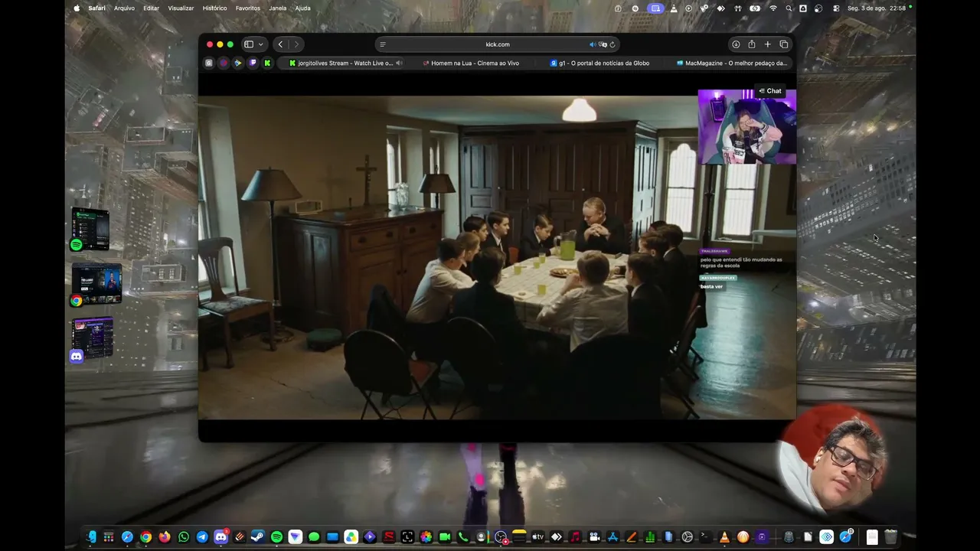This screenshot has height=551, width=980.
Task: Open WhatsApp from the Dock
Action: [x=183, y=537]
